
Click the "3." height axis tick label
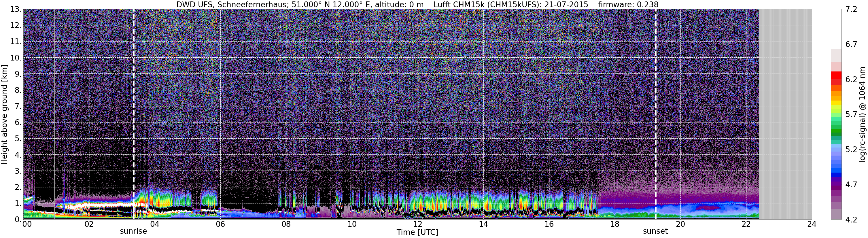pos(18,171)
